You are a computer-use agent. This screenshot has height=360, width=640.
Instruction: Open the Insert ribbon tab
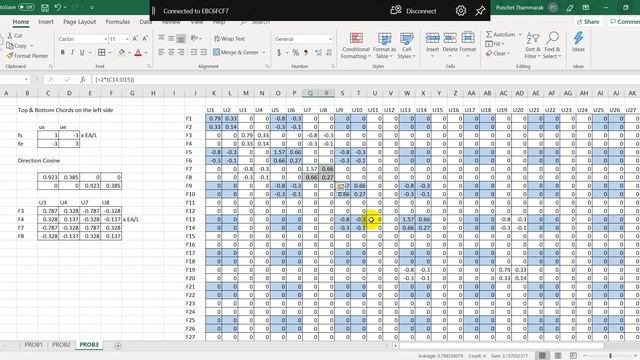[x=46, y=22]
